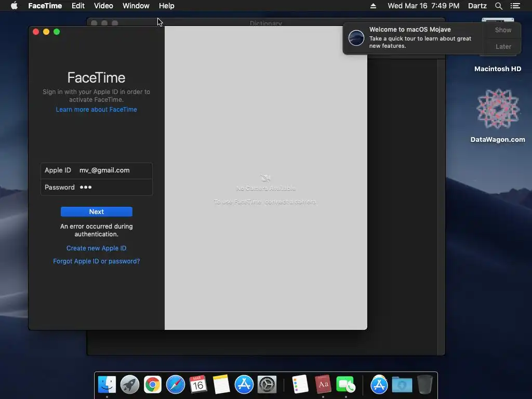Select the Macintosh HD desktop icon
This screenshot has width=532, height=399.
pyautogui.click(x=498, y=69)
